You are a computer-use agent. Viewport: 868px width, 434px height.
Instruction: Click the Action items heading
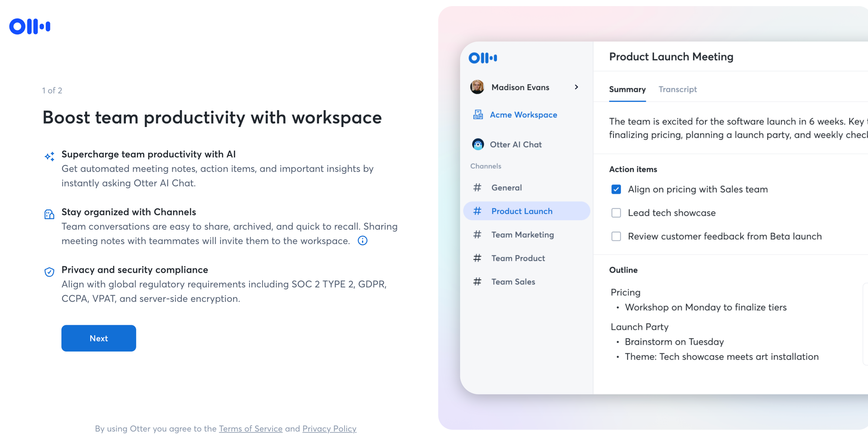pos(633,169)
